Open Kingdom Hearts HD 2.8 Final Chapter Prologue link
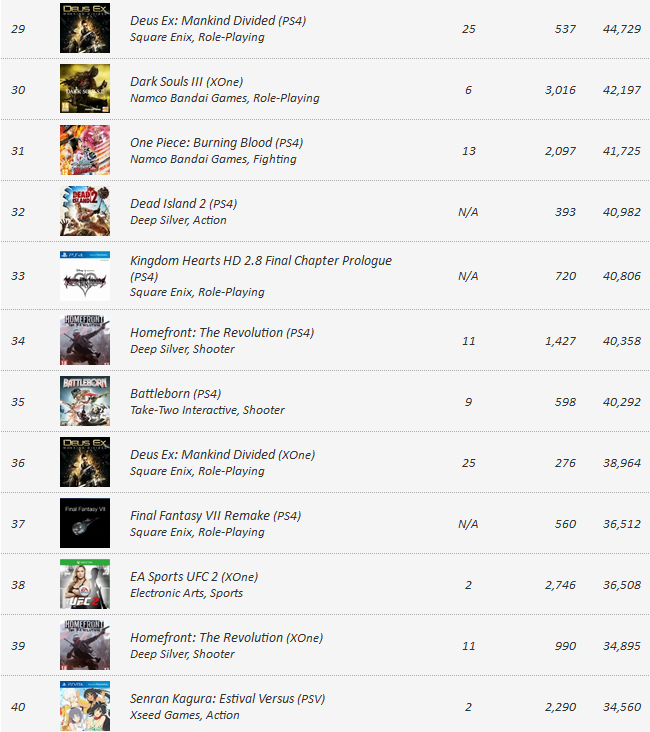 click(x=261, y=268)
